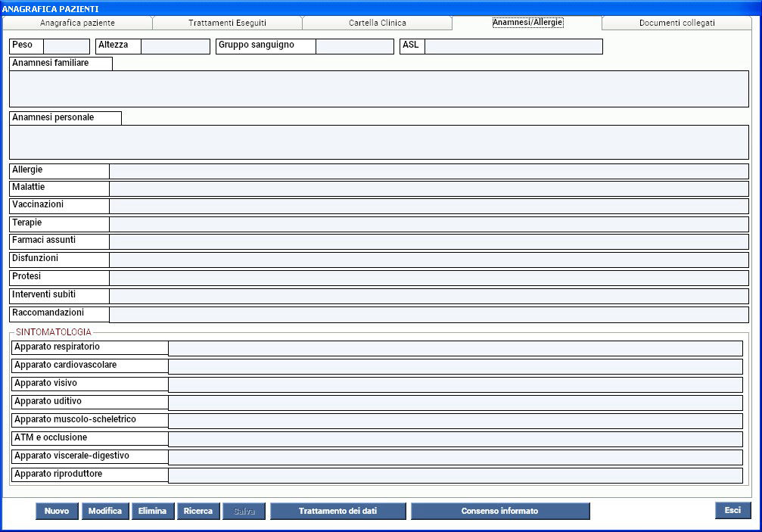This screenshot has height=532, width=762.
Task: Focus the Altezza input field
Action: click(175, 46)
